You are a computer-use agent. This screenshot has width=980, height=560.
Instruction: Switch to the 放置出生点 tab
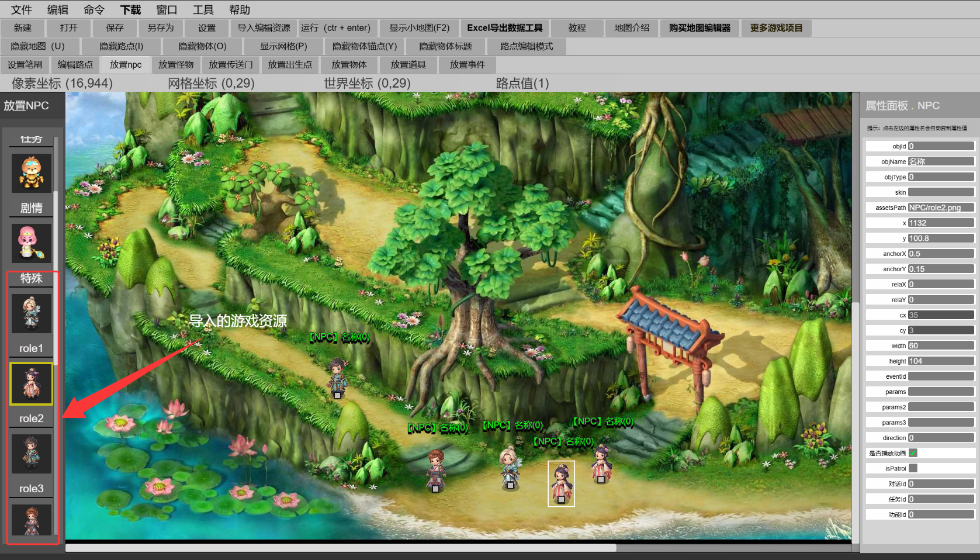(x=290, y=64)
